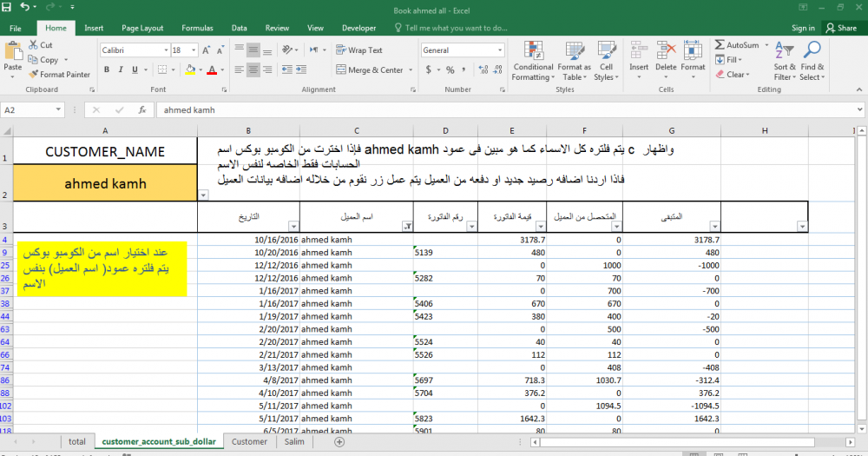Screen dimensions: 868x456
Task: Toggle Bold formatting
Action: [106, 69]
